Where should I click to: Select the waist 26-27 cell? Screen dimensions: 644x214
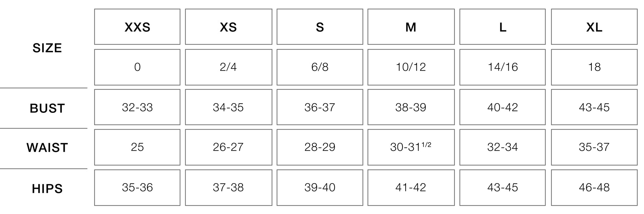(x=228, y=147)
